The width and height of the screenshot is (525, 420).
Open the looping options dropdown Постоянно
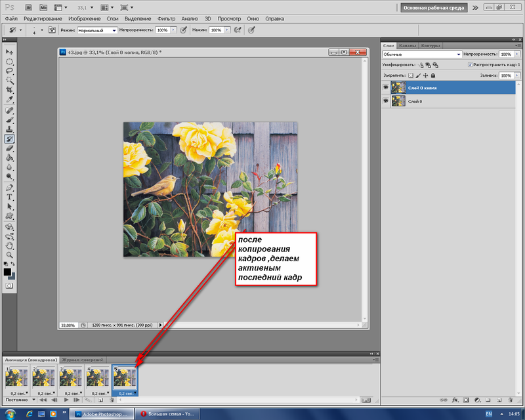point(20,400)
